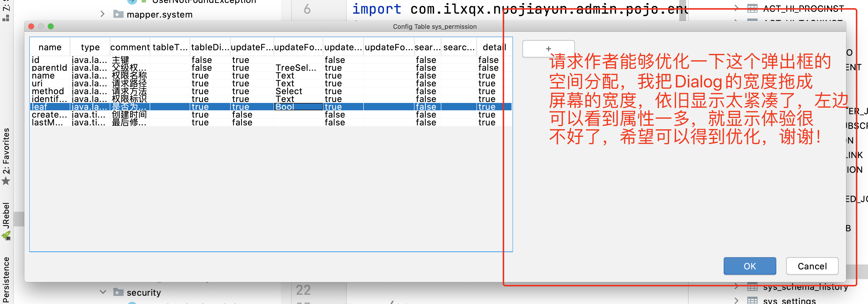Click the 'identif...' row name cell
868x304 pixels.
[x=50, y=99]
